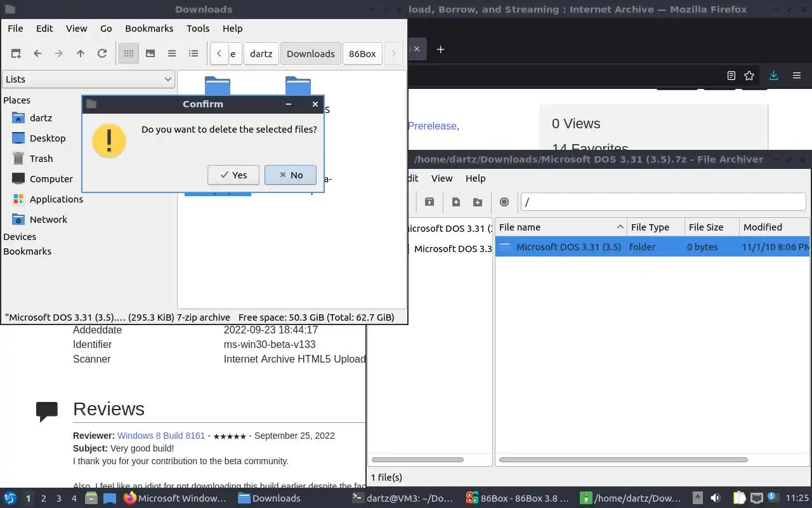
Task: Select the 86Box path bar button
Action: tap(363, 54)
